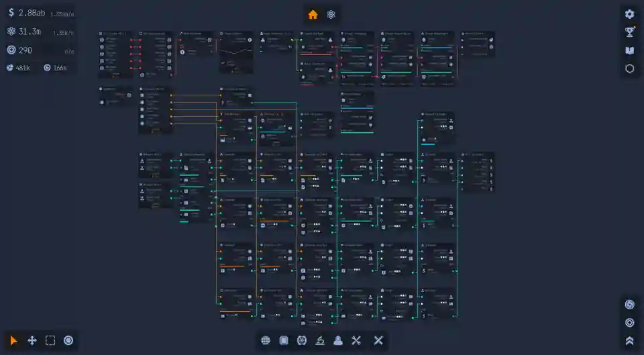Open the crossed wrench tools category

(x=356, y=341)
